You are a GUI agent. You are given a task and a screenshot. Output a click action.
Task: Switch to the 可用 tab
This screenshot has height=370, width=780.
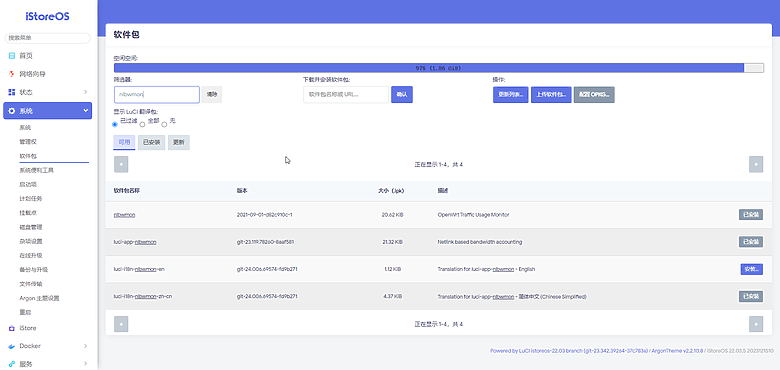(124, 142)
